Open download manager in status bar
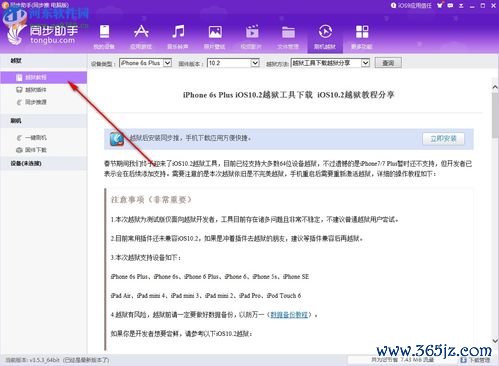Viewport: 499px width, 366px height. pos(476,360)
